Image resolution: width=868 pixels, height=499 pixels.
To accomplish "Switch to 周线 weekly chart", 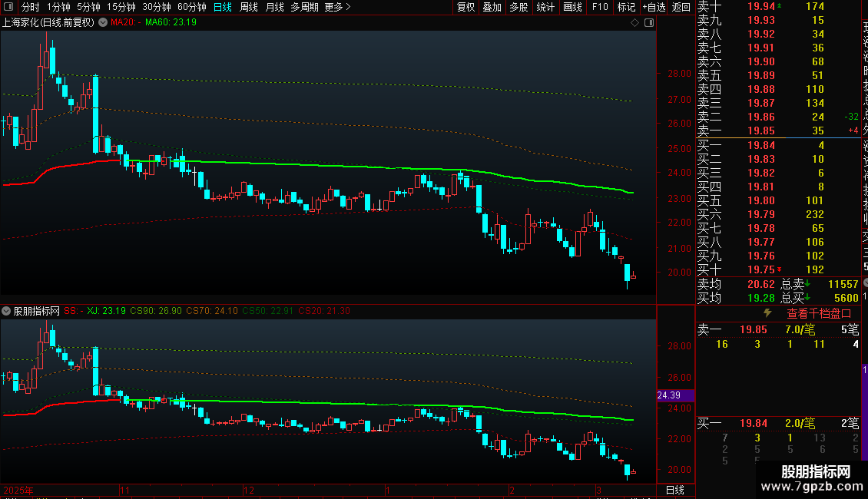I will [249, 7].
